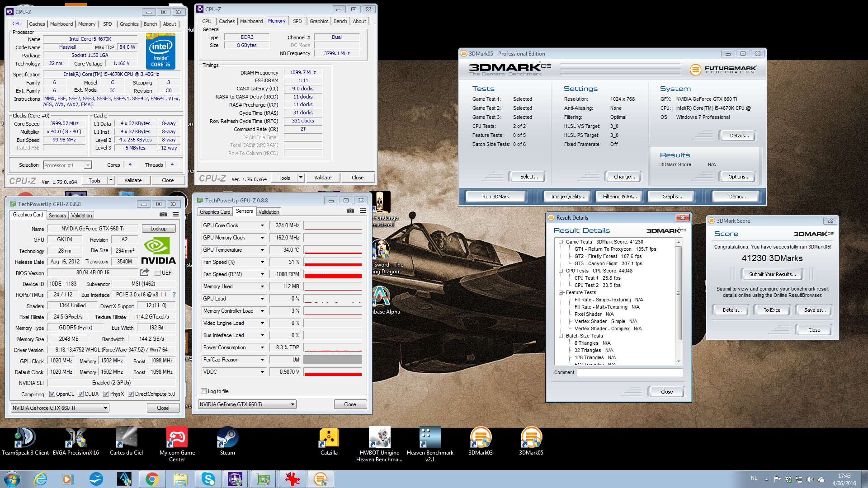Toggle the CUDA computing checkbox
The height and width of the screenshot is (488, 868).
click(x=80, y=394)
